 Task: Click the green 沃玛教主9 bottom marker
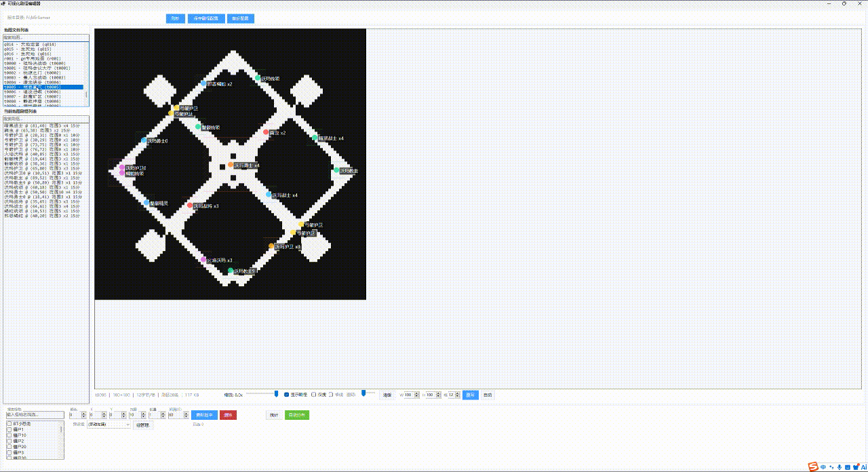(231, 271)
